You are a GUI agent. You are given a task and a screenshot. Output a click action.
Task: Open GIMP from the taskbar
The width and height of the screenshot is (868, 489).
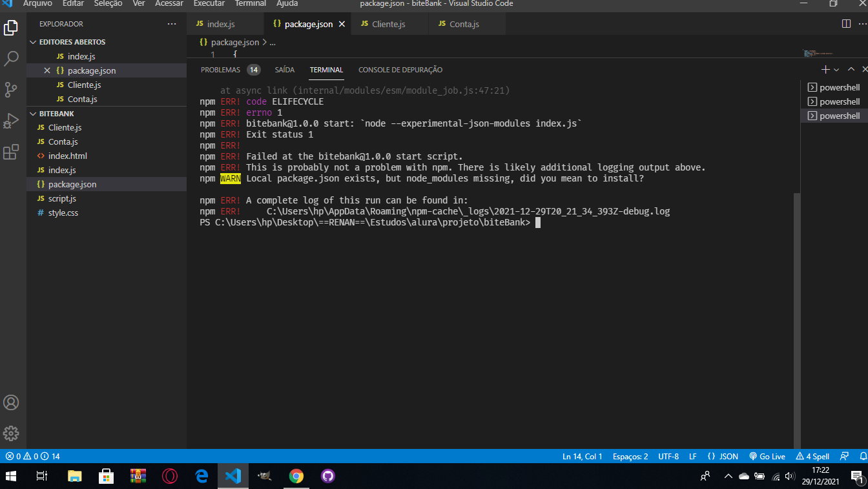pos(264,476)
